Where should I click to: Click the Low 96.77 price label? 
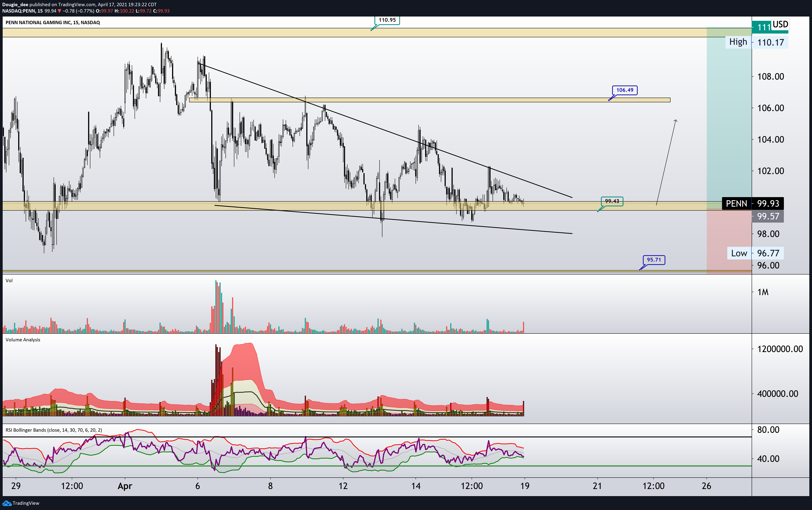coord(755,253)
